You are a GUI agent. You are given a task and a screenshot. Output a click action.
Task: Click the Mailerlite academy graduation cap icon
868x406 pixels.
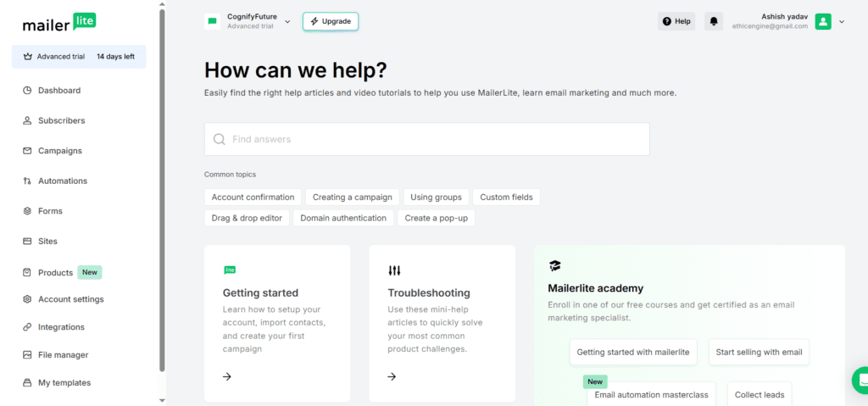tap(554, 266)
